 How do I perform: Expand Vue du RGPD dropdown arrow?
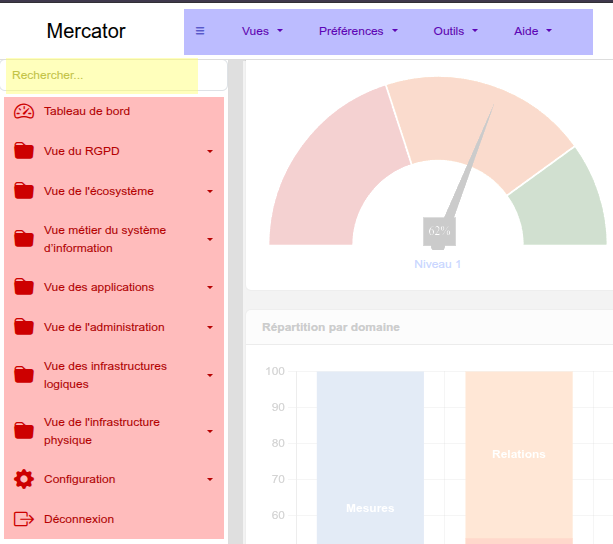click(210, 152)
